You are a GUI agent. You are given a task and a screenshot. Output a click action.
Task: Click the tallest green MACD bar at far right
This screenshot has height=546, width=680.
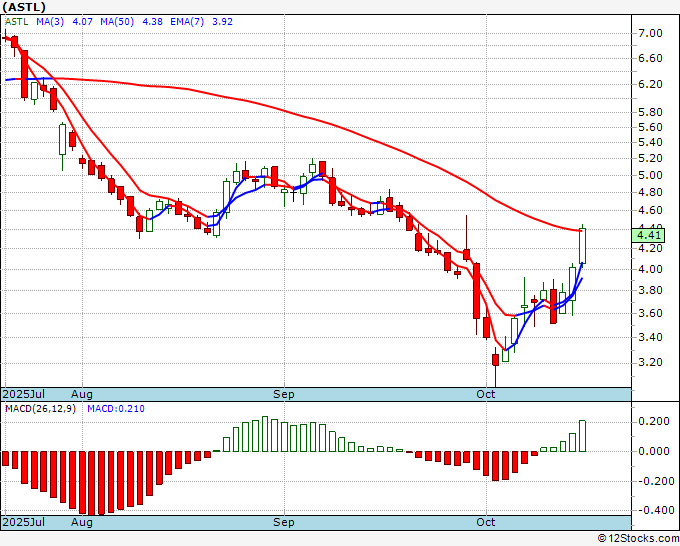click(582, 436)
